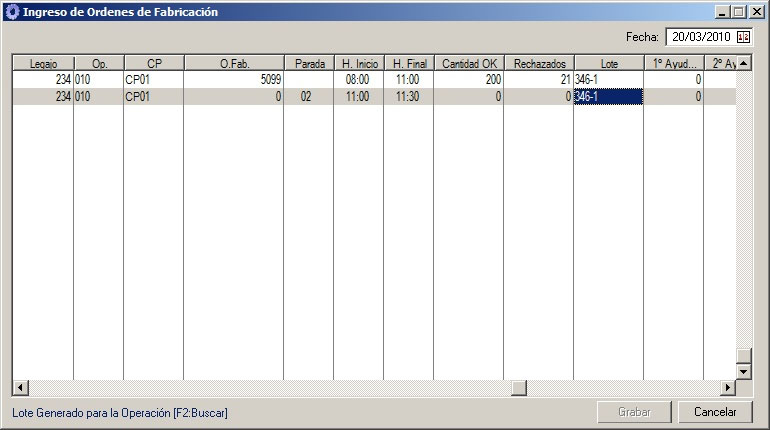The image size is (770, 430).
Task: Click the Cantidad OK column header
Action: coord(468,63)
